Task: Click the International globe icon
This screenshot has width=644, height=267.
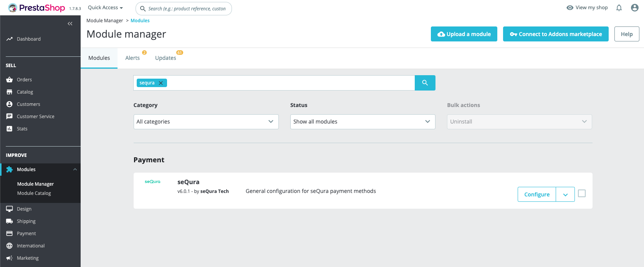Action: point(10,246)
